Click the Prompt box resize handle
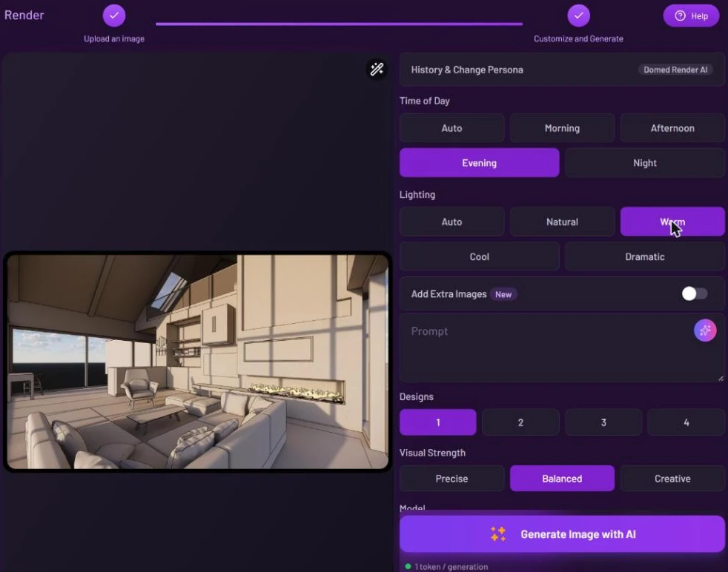This screenshot has width=728, height=572. [x=721, y=379]
